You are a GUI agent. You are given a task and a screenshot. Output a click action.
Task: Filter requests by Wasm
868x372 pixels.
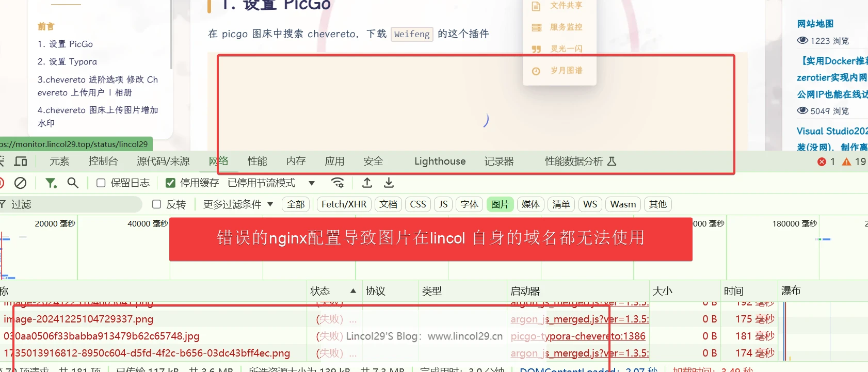pos(623,204)
